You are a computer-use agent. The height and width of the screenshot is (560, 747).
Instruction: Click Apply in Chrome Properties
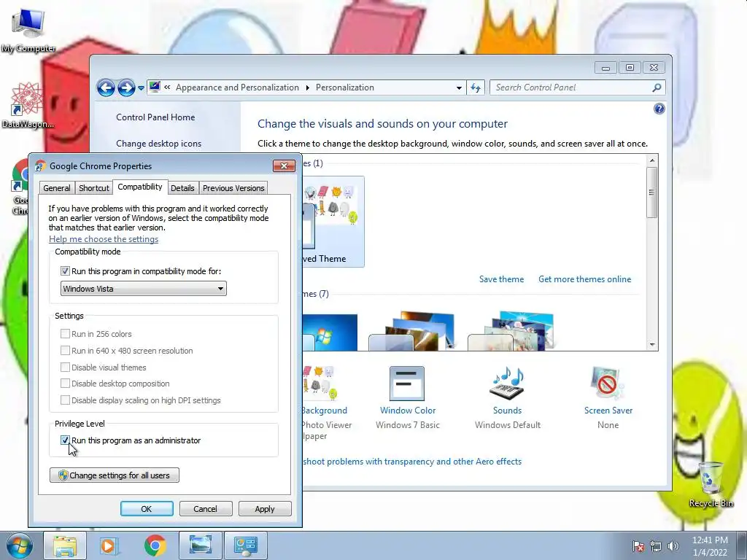[265, 508]
